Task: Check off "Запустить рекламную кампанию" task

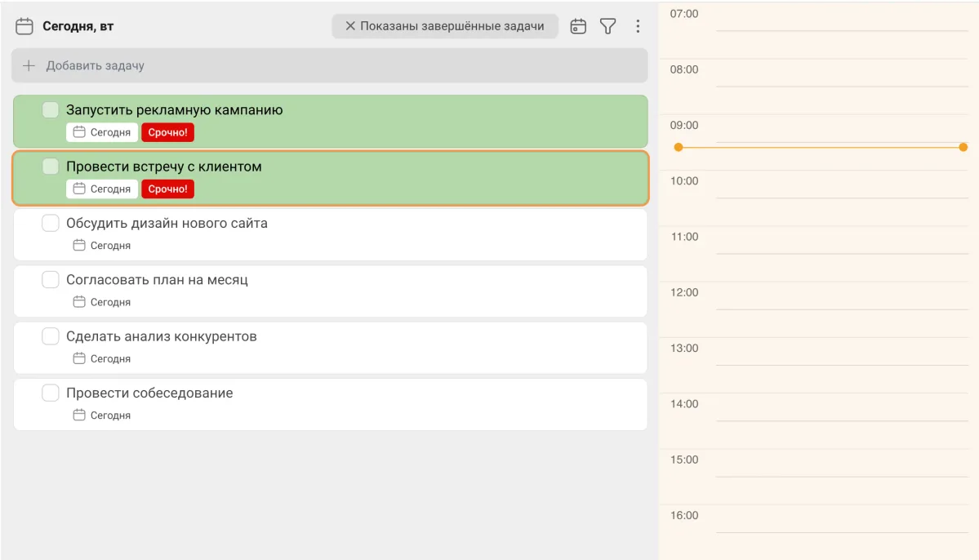Action: [51, 110]
